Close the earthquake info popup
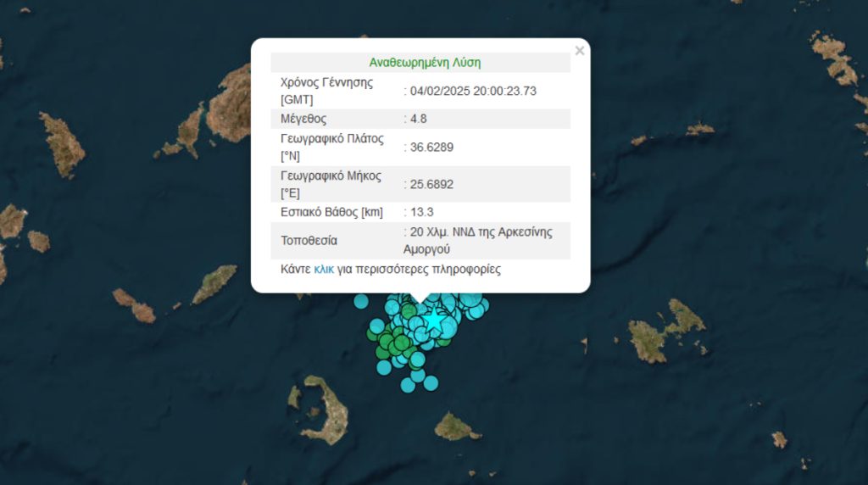 579,51
